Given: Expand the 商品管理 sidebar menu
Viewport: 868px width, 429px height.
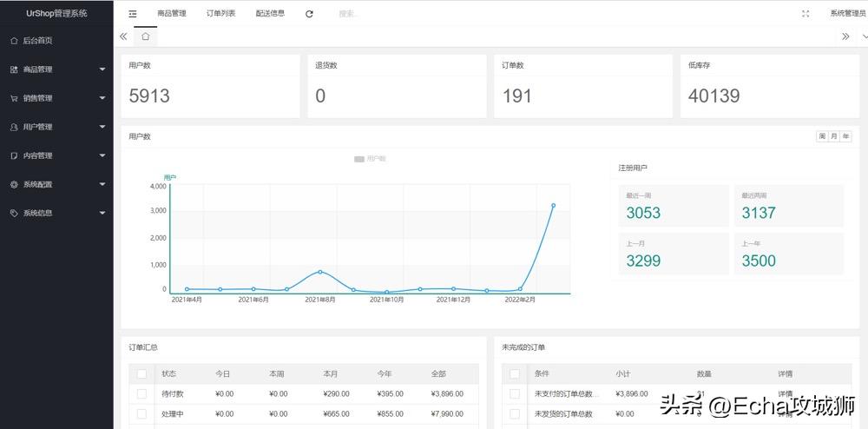Looking at the screenshot, I should coord(56,69).
